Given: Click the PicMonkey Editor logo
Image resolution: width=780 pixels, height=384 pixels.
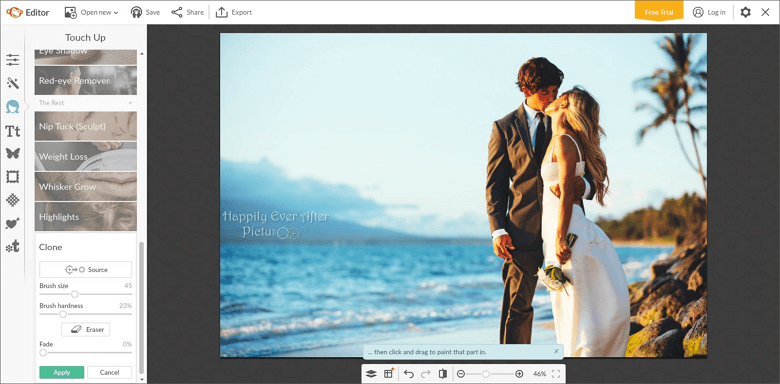Looking at the screenshot, I should 27,12.
